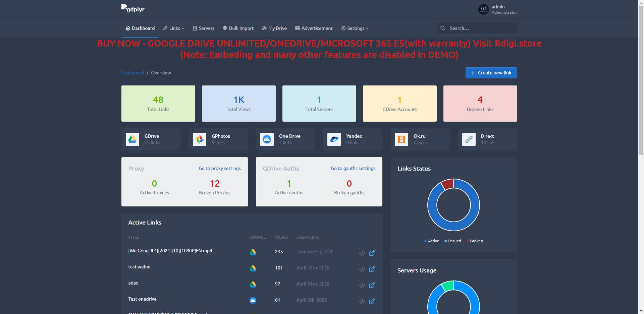Click the CREATED AT column header
The width and height of the screenshot is (644, 314).
click(x=309, y=237)
